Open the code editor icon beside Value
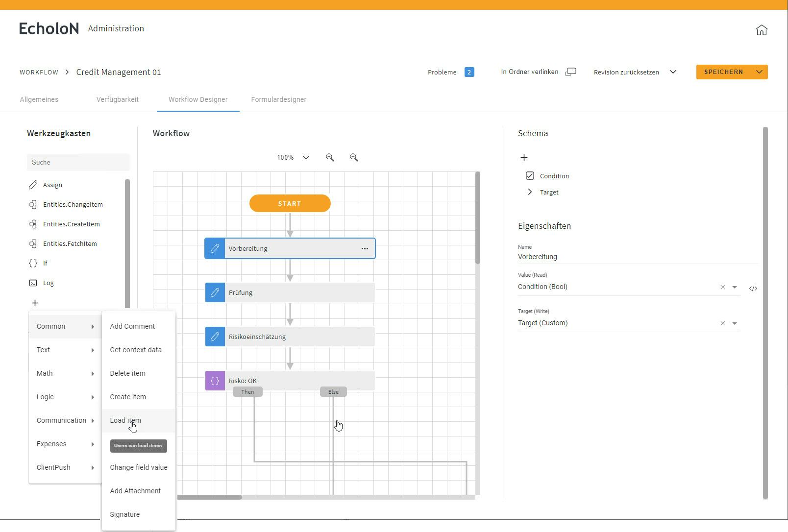 (x=753, y=288)
